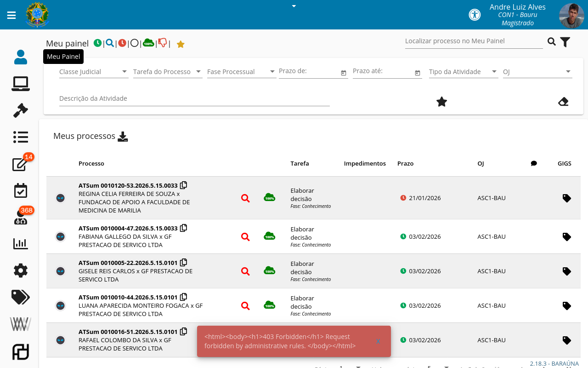Expand the Tipo da Atividade dropdown

463,72
